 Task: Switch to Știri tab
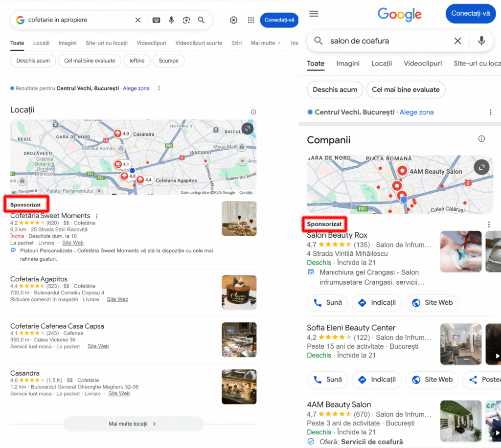tap(236, 43)
